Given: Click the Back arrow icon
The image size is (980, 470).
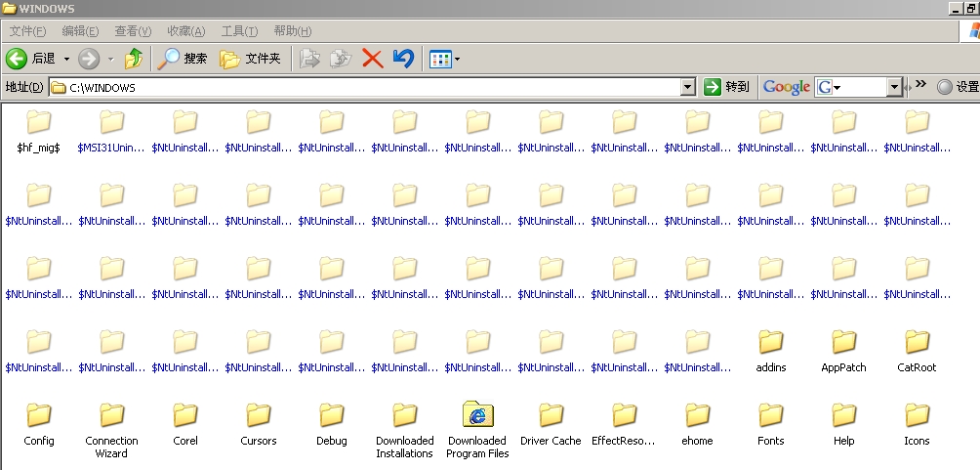Looking at the screenshot, I should 17,59.
